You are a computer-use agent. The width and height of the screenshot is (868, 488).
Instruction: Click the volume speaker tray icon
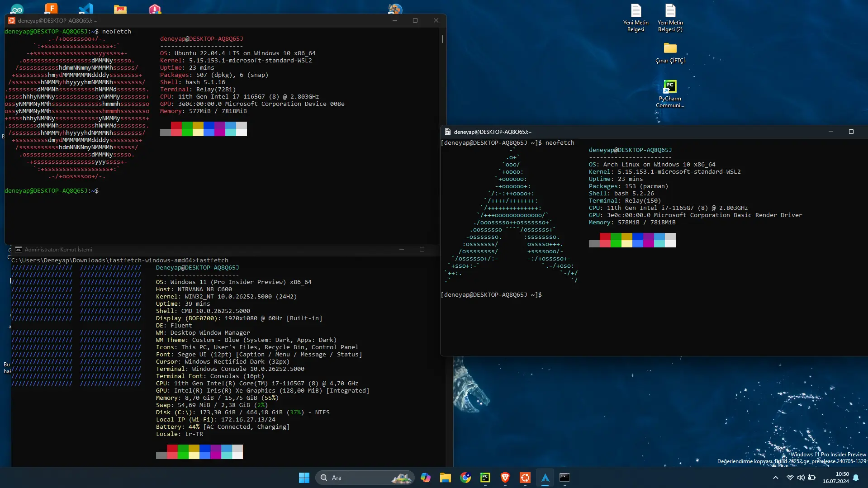801,478
